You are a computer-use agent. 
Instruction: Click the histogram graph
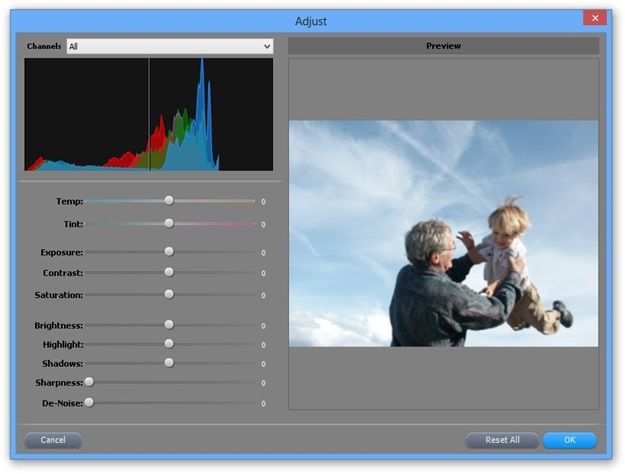coord(149,115)
